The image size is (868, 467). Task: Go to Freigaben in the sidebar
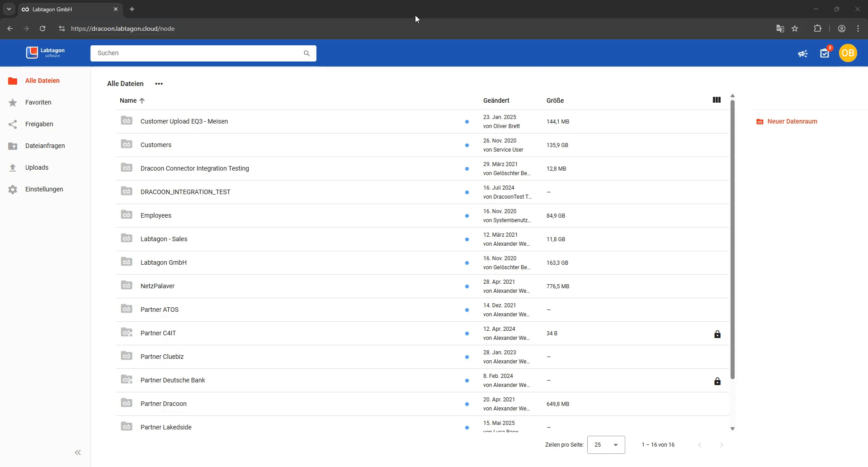pyautogui.click(x=39, y=124)
